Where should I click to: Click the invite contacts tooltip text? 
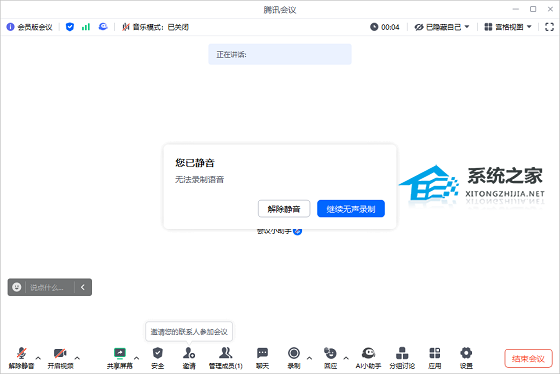189,332
